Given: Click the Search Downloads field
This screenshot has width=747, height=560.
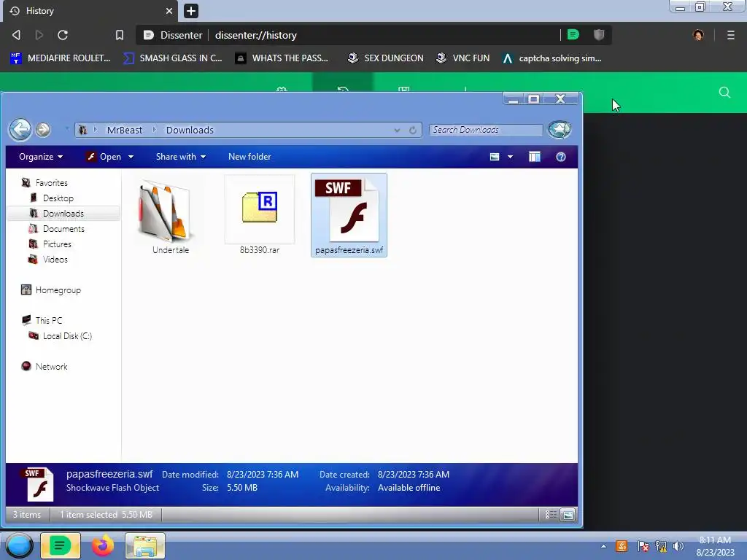Looking at the screenshot, I should [485, 130].
